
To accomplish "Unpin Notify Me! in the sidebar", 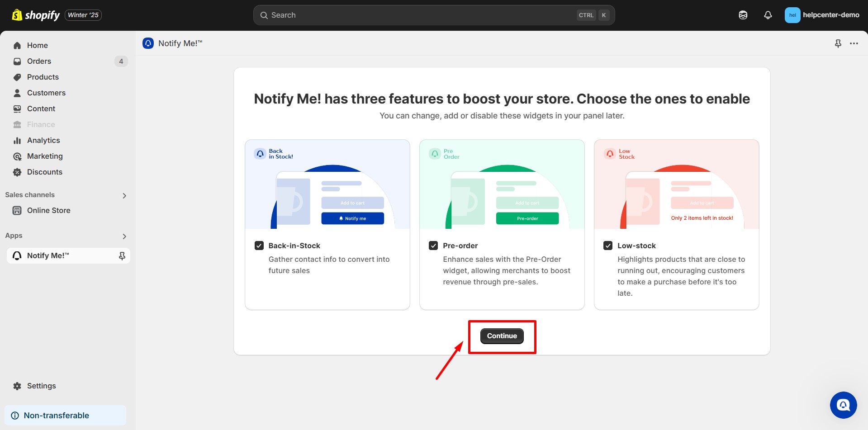I will pyautogui.click(x=122, y=256).
